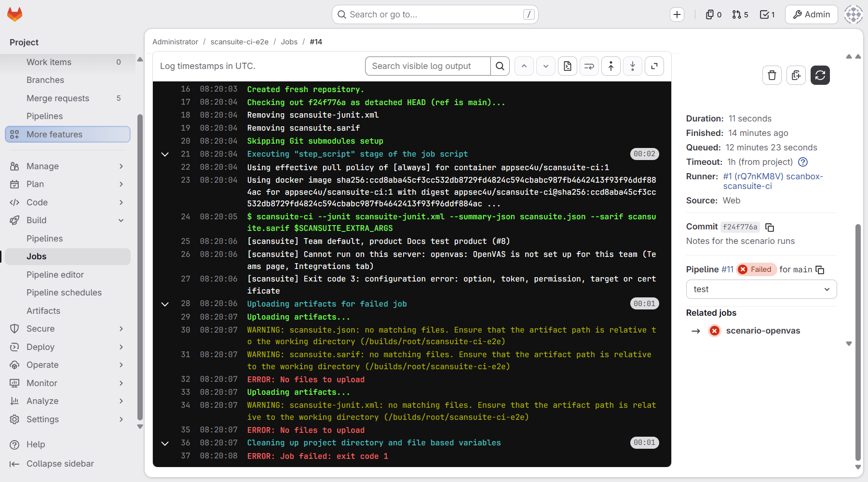
Task: Open scenario-openvas related job
Action: [x=763, y=331]
